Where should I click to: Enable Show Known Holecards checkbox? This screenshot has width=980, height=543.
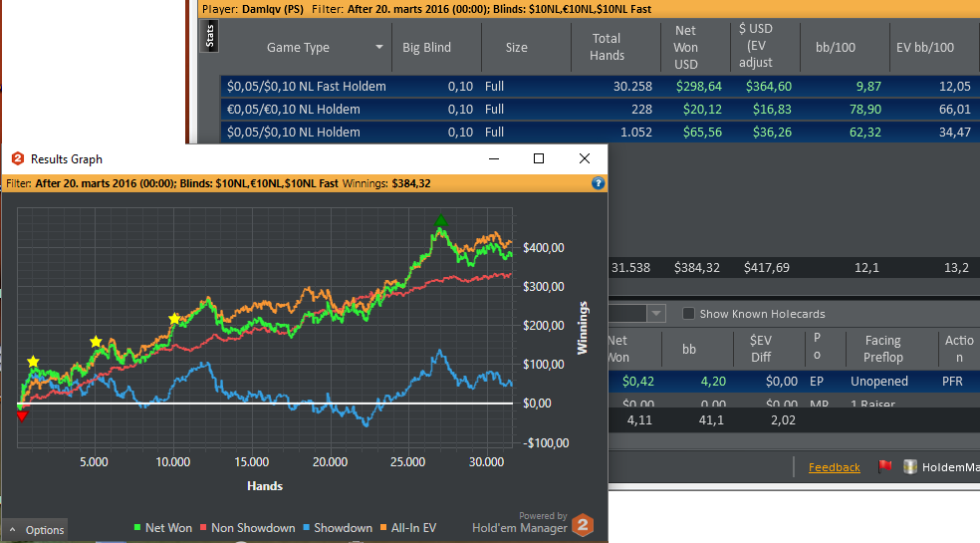click(x=688, y=314)
